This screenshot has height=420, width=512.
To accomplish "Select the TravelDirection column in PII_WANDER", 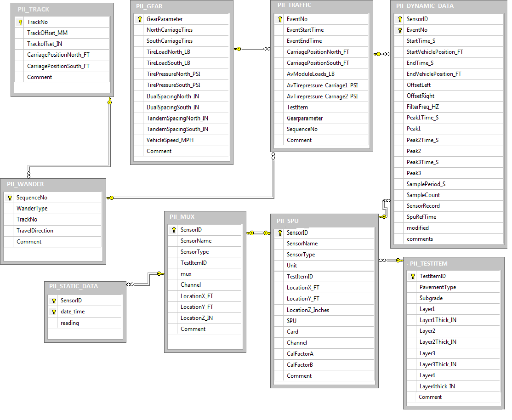I will (35, 231).
